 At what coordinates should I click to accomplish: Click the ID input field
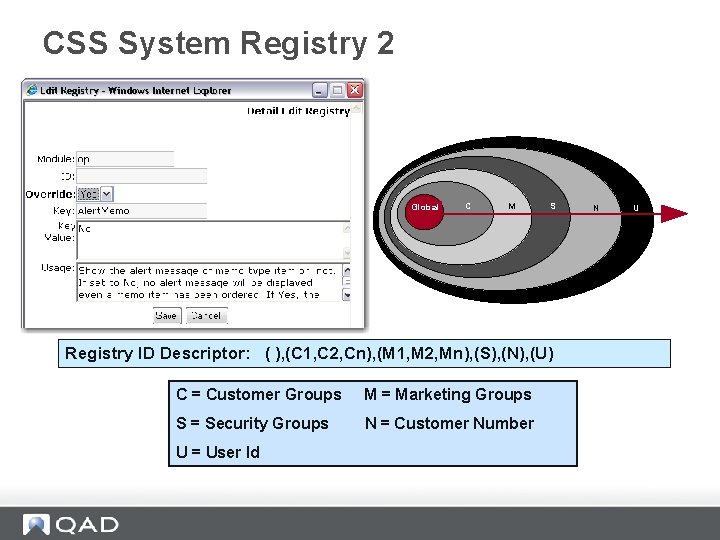141,176
